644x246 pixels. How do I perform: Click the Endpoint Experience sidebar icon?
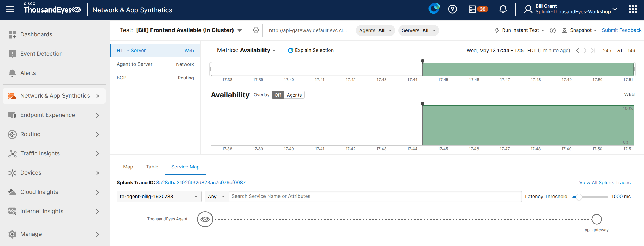point(12,115)
